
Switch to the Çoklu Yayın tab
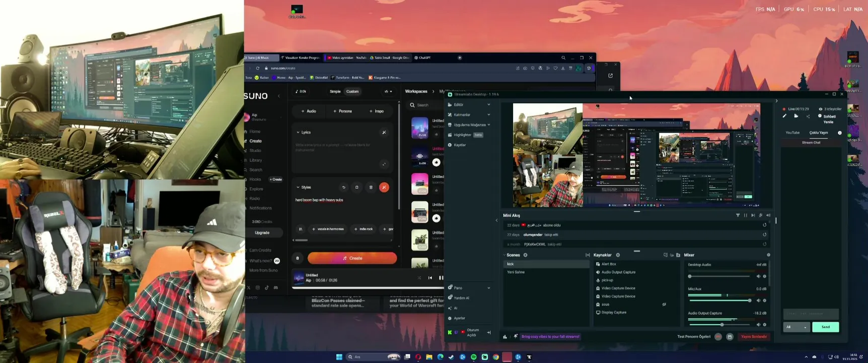[819, 133]
